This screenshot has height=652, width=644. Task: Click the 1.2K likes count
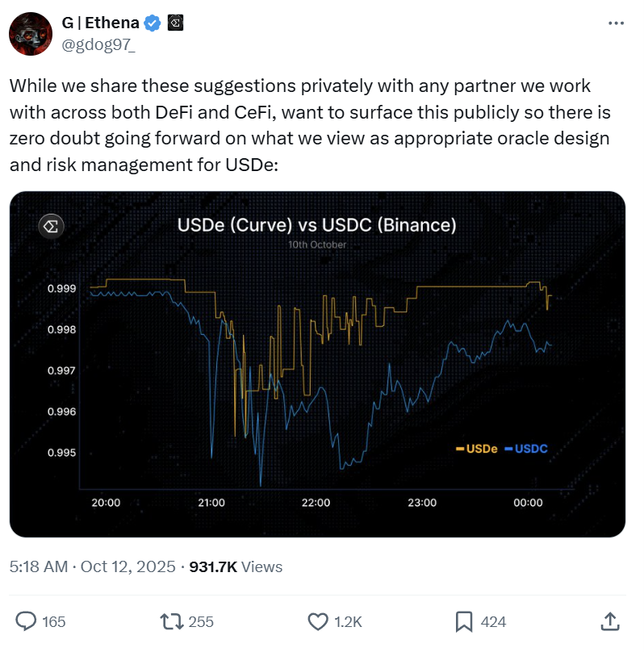click(349, 621)
